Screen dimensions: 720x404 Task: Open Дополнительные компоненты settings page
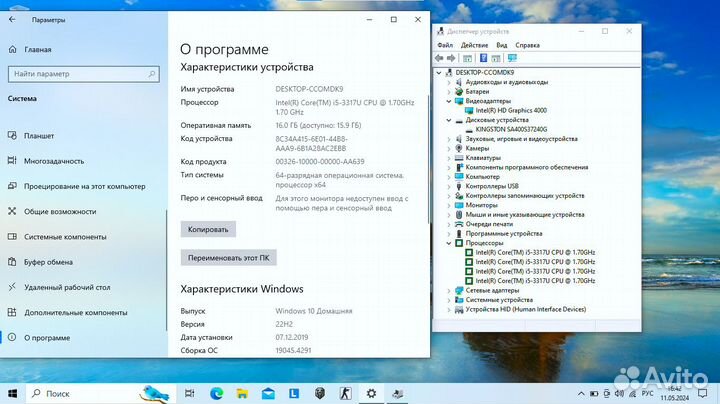point(75,313)
